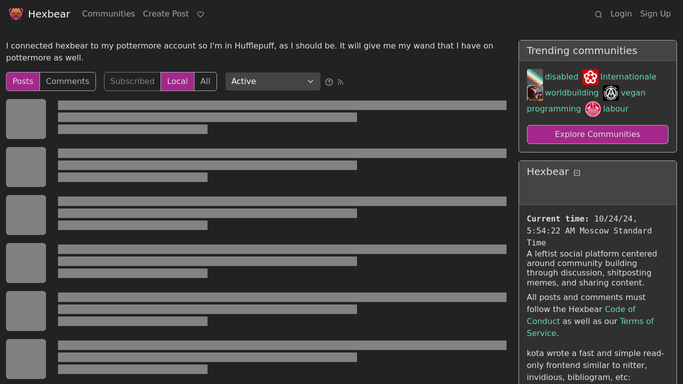
Task: Select the Local listing filter
Action: pos(177,81)
